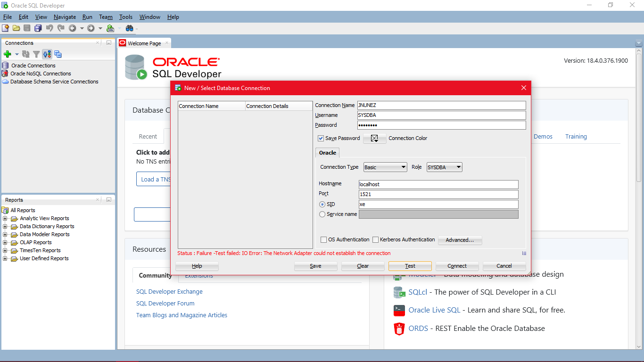Click the Connect button
Viewport: 644px width, 362px height.
(x=457, y=266)
